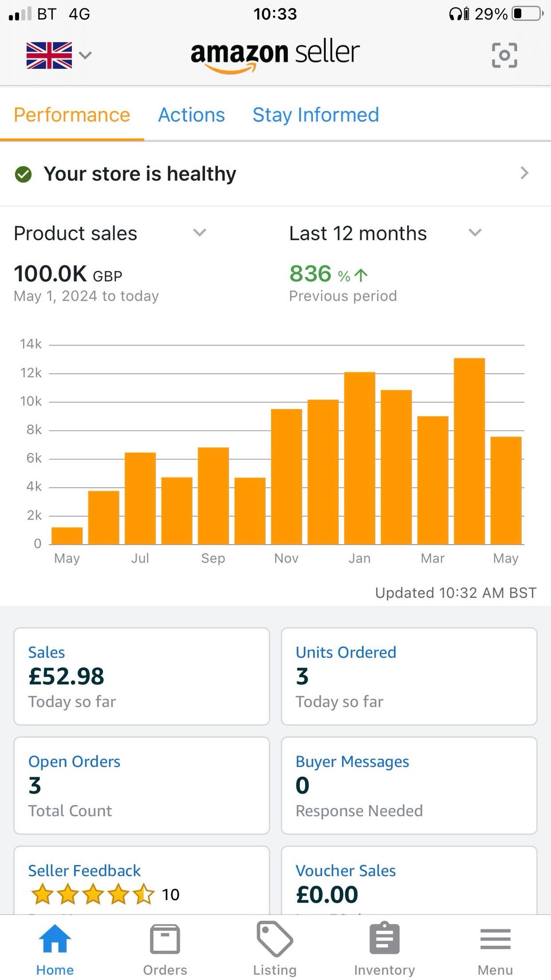551x980 pixels.
Task: Tap the barcode scan camera icon
Action: point(504,55)
